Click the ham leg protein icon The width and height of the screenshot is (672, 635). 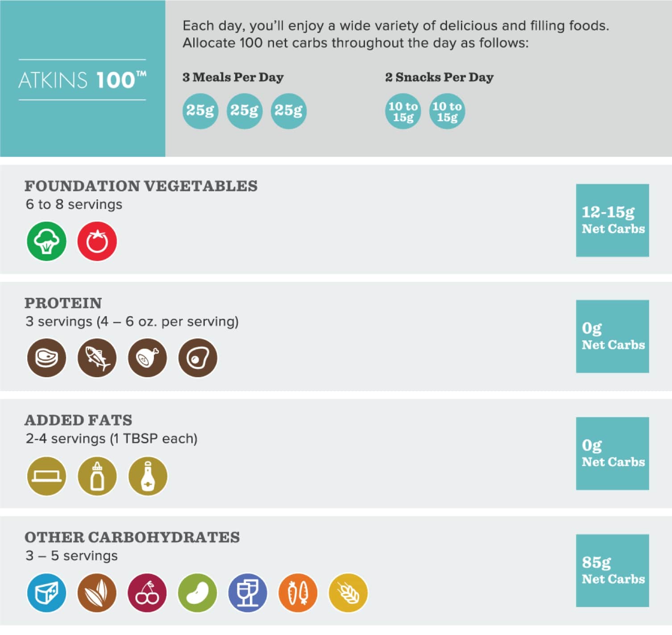tap(148, 358)
